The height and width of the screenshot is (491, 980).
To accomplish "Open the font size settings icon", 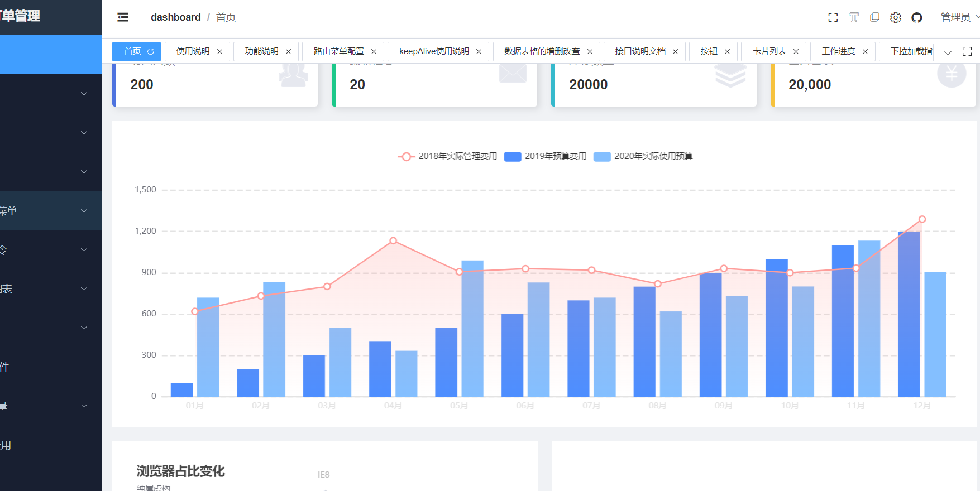I will pyautogui.click(x=854, y=18).
